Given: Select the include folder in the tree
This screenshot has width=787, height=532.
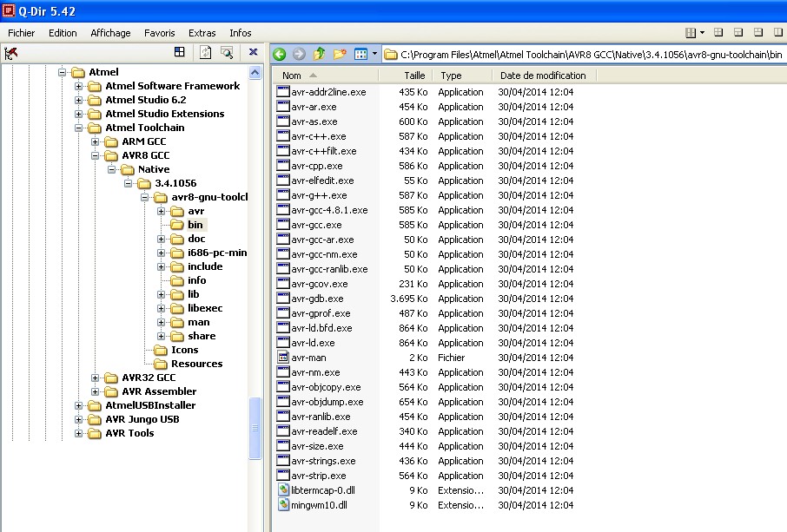Looking at the screenshot, I should (205, 266).
